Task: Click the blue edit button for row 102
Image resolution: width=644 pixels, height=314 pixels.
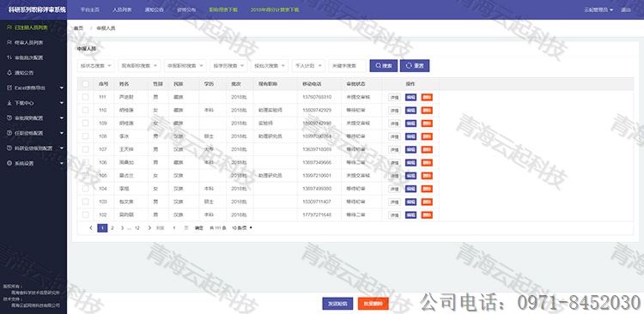Action: click(410, 214)
